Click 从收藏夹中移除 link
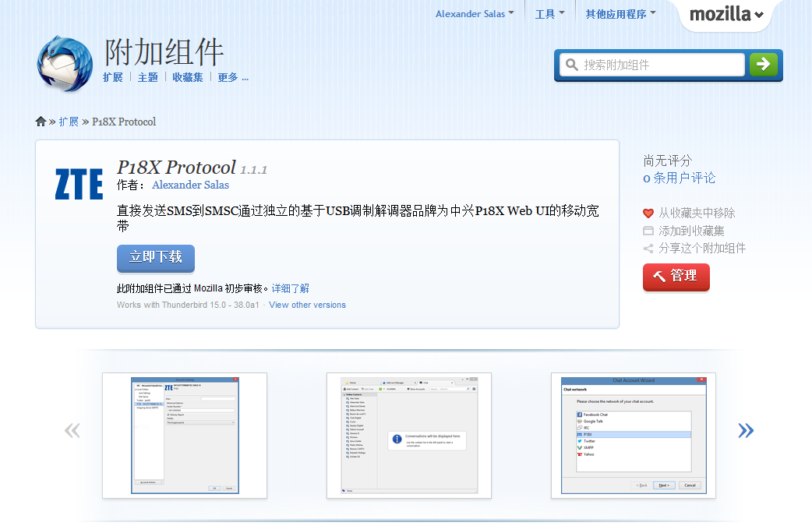Screen dimensions: 812x526 697,213
